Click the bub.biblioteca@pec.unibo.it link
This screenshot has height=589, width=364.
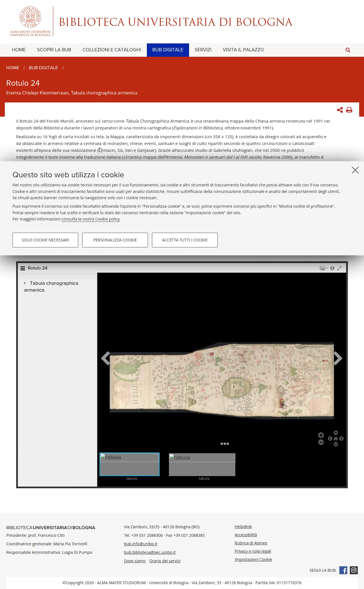point(150,552)
